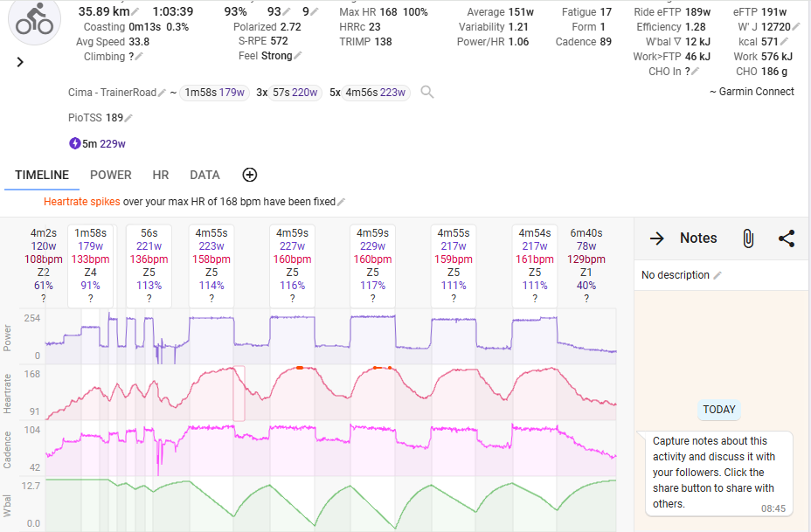Open the HR tab
811x532 pixels.
click(x=160, y=175)
